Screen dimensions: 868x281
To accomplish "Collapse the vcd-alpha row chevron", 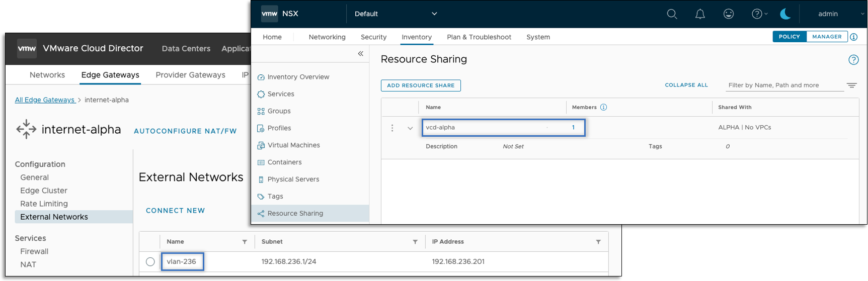I will [x=410, y=128].
